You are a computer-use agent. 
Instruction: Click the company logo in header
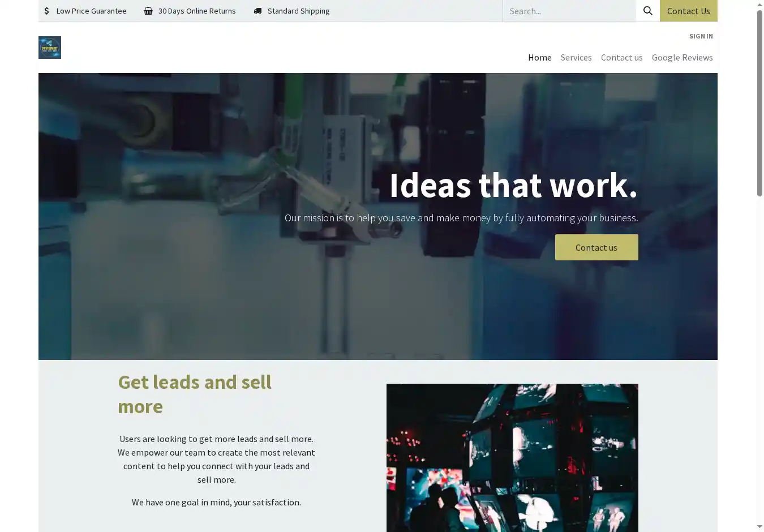[50, 48]
